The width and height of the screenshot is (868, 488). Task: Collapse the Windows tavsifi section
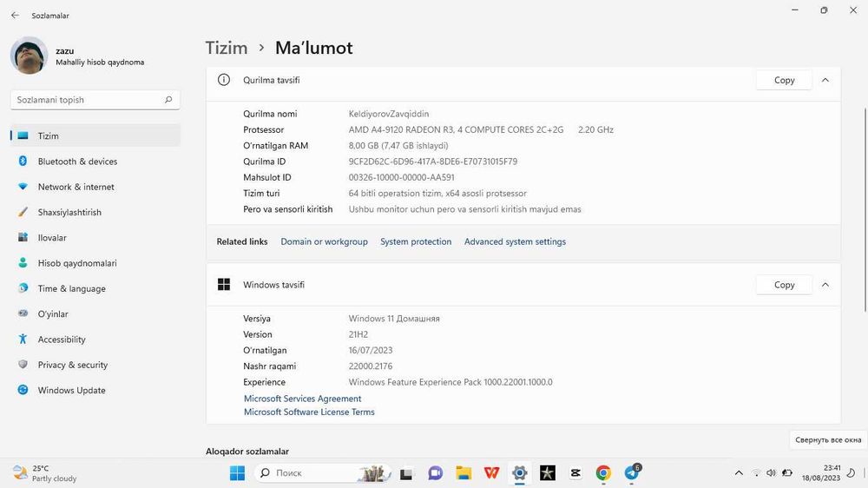tap(825, 285)
